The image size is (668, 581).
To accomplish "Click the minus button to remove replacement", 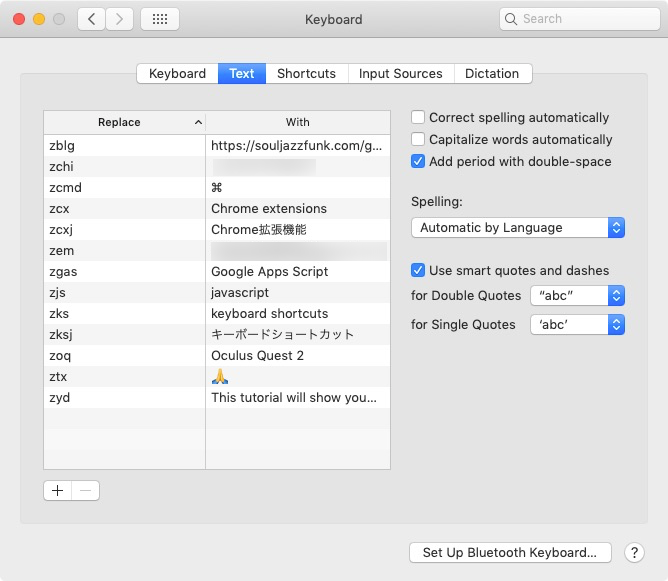I will click(x=86, y=490).
